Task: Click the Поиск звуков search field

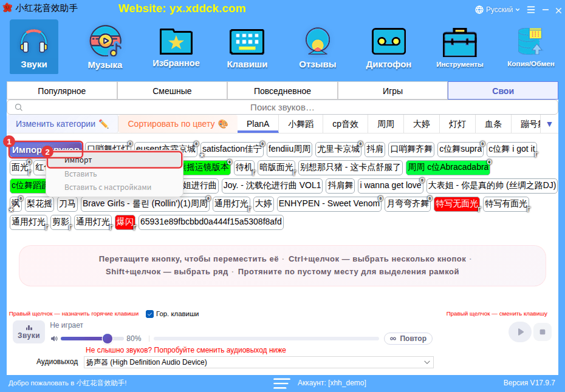Action: coord(282,107)
